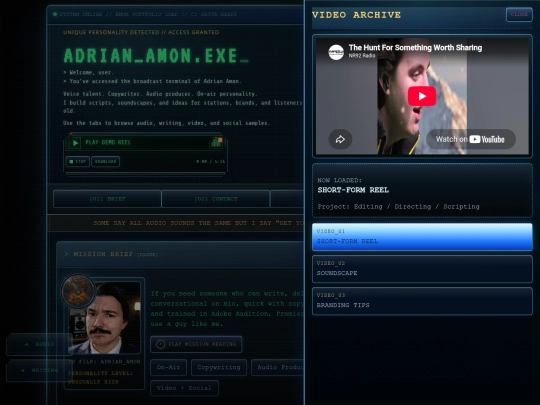Click the green system online status dot

(x=55, y=14)
